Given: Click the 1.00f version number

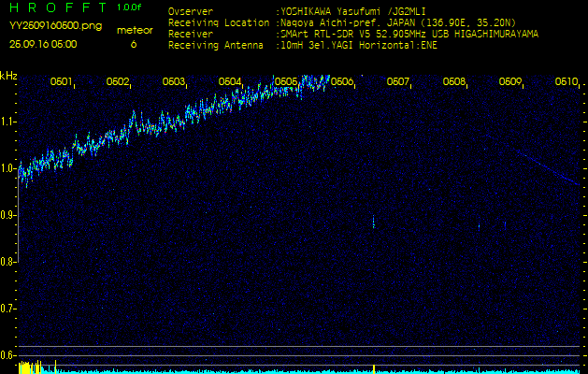Looking at the screenshot, I should (x=130, y=7).
